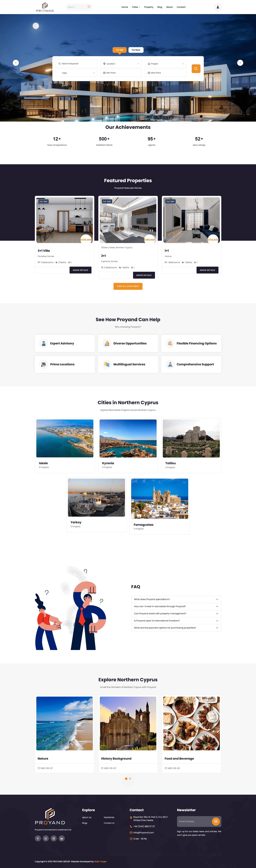Open the Famagustaa city thumbnail
Screen dimensions: 256x868
click(160, 499)
